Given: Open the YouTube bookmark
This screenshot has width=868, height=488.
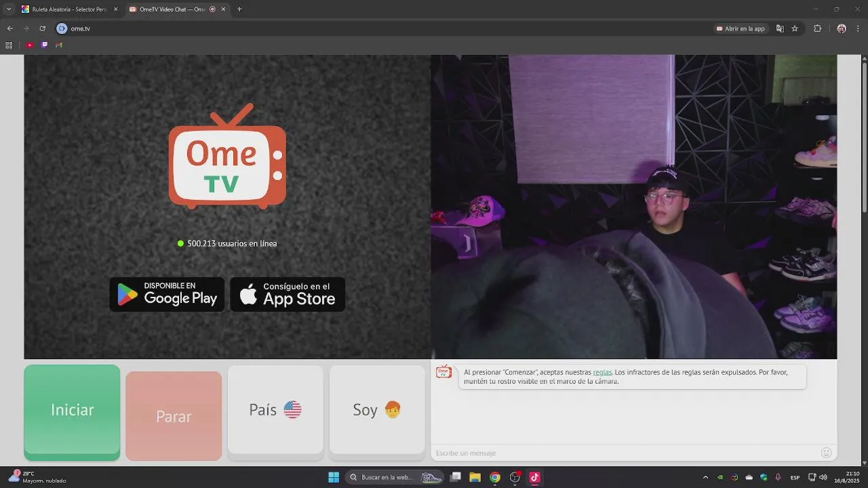Looking at the screenshot, I should click(30, 45).
